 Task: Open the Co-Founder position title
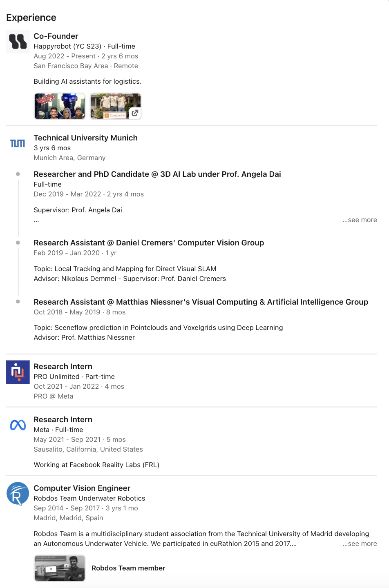(56, 36)
